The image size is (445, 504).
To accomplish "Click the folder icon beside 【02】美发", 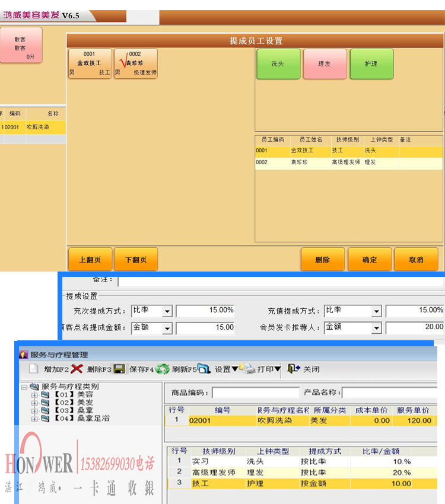I will (45, 403).
